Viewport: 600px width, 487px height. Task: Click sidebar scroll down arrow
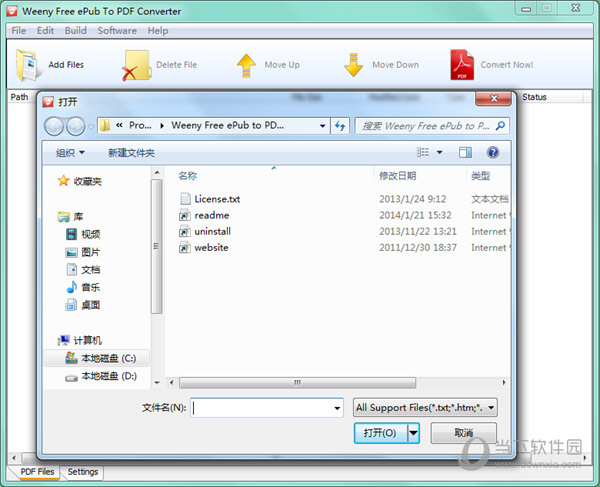157,382
